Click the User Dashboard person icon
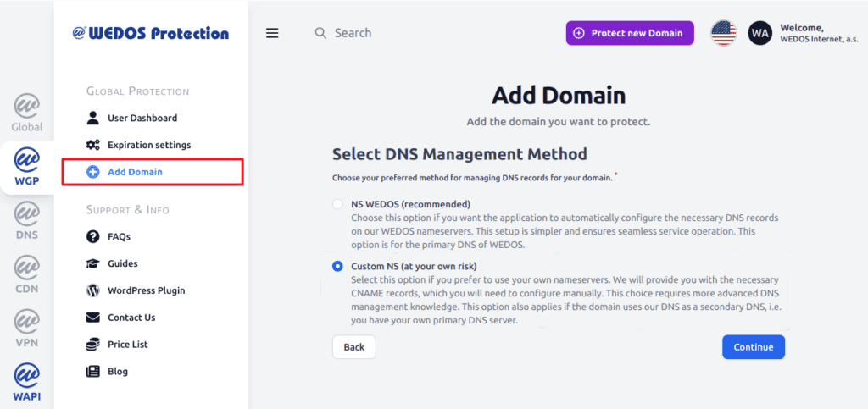 (93, 118)
